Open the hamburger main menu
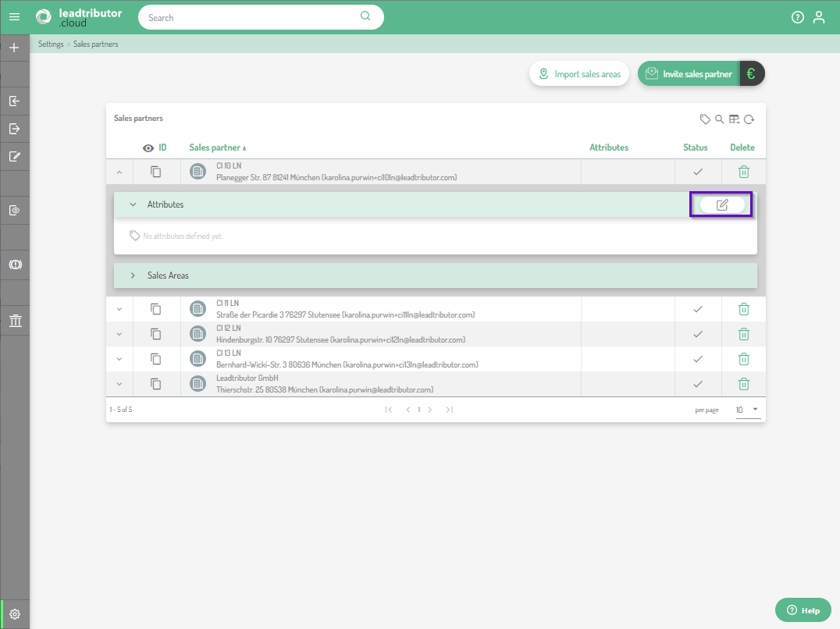 click(14, 17)
